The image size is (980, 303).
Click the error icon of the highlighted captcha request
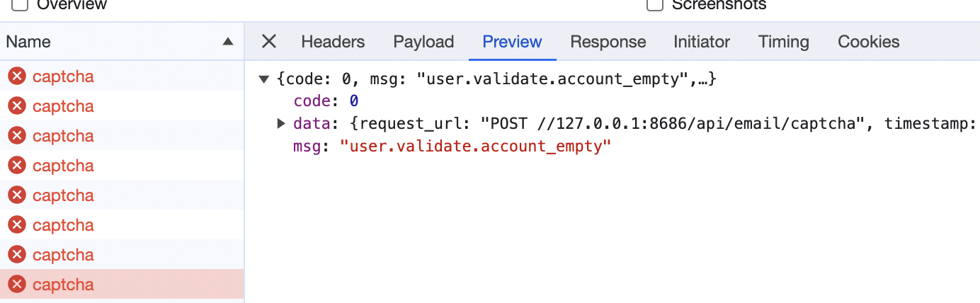(17, 285)
